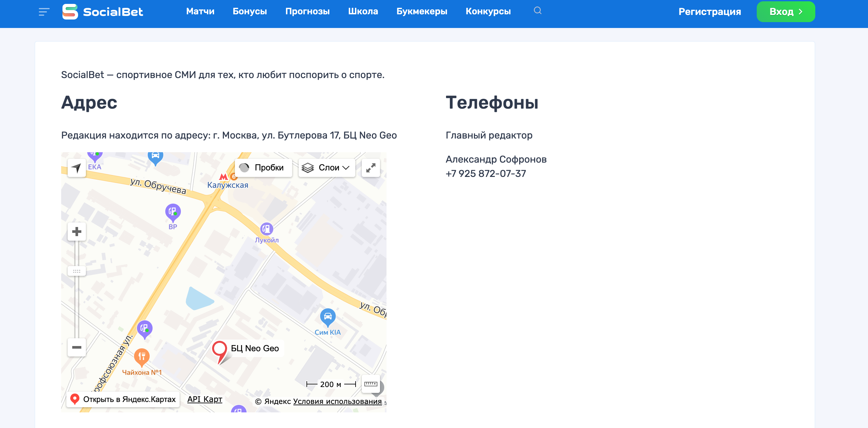Click the Адрес heading

pyautogui.click(x=89, y=103)
